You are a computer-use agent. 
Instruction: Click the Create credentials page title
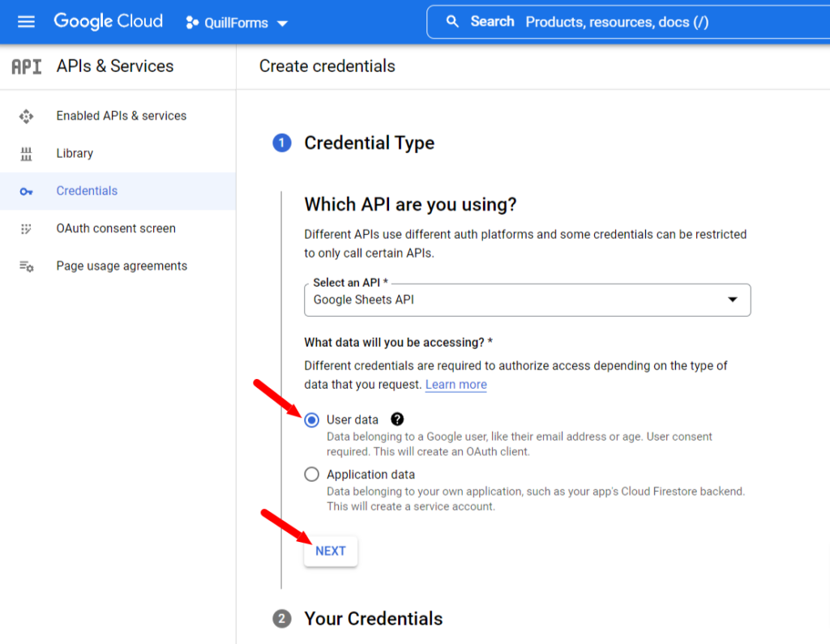click(327, 66)
